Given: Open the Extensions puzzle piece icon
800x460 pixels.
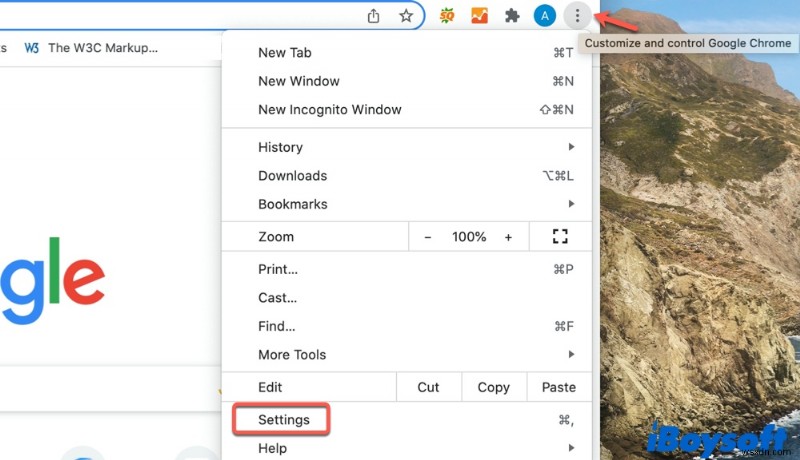Looking at the screenshot, I should coord(512,16).
